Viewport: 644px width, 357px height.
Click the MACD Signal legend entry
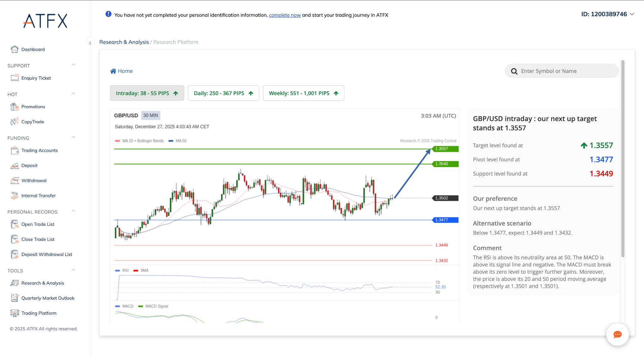153,306
